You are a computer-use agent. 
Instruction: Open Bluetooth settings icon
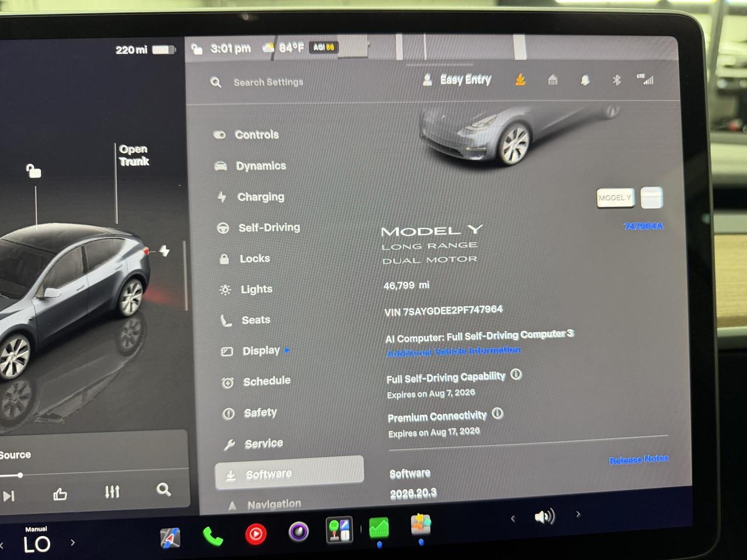tap(616, 80)
